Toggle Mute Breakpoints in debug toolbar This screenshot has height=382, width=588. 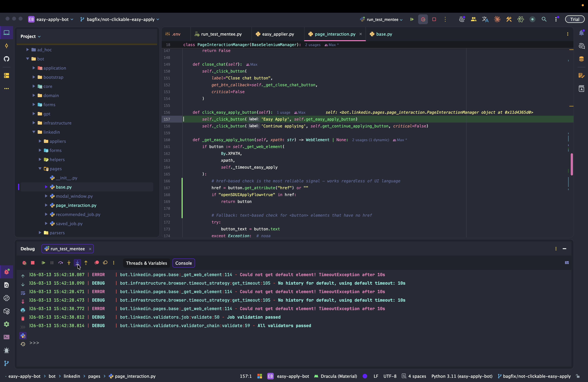pos(105,263)
